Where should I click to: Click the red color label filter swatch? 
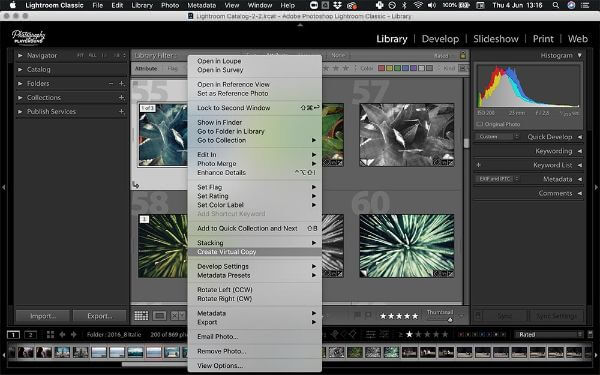pos(381,68)
